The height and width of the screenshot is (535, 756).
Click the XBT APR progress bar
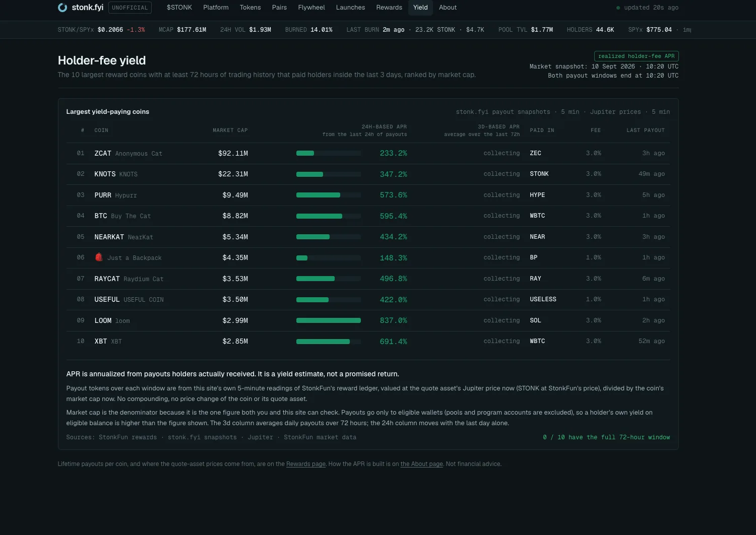pyautogui.click(x=329, y=342)
